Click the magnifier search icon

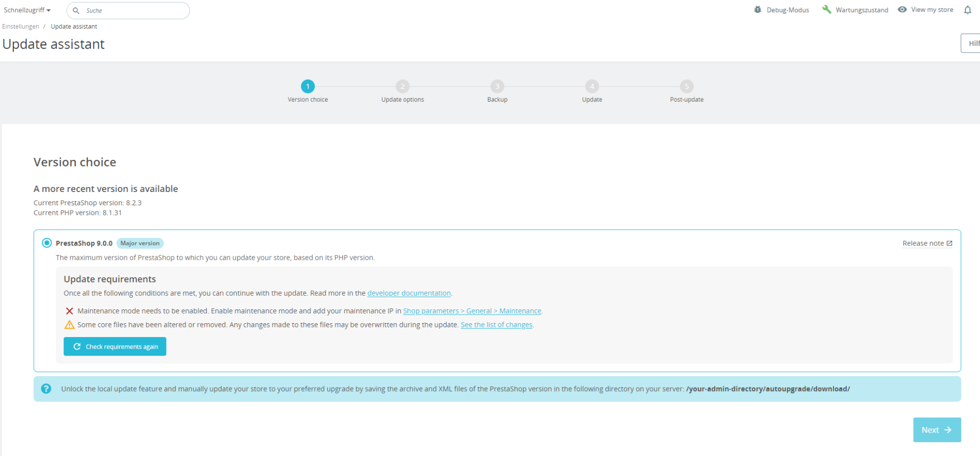pyautogui.click(x=76, y=11)
